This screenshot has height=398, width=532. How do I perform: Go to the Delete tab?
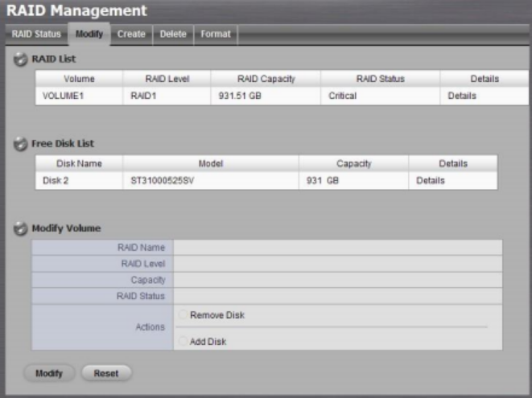[172, 35]
